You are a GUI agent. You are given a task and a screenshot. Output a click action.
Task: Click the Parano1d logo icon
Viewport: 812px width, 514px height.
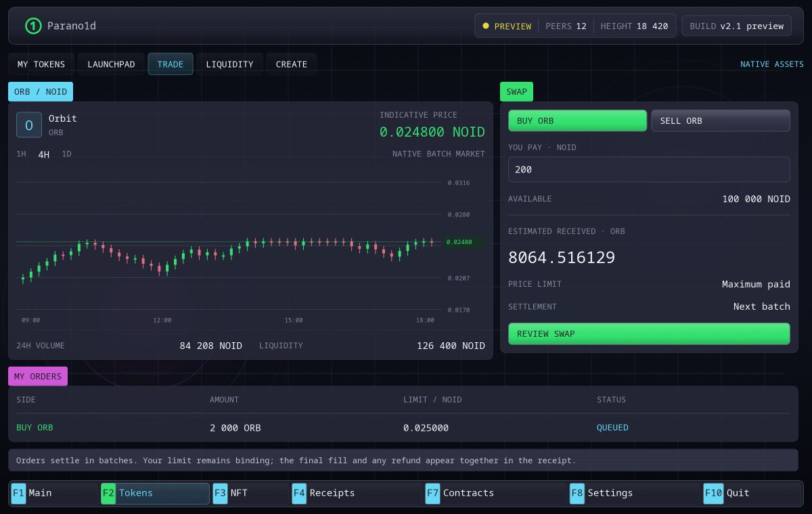33,26
